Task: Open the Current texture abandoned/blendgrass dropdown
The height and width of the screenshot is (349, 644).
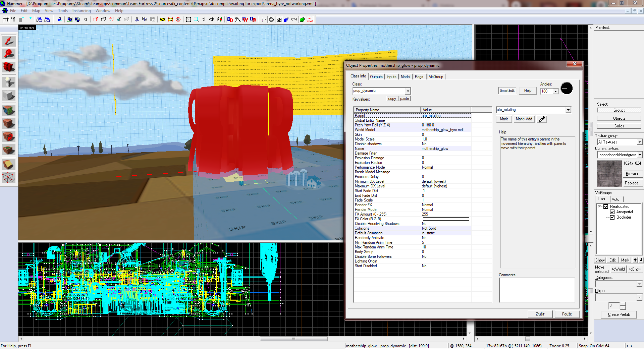Action: pos(640,155)
